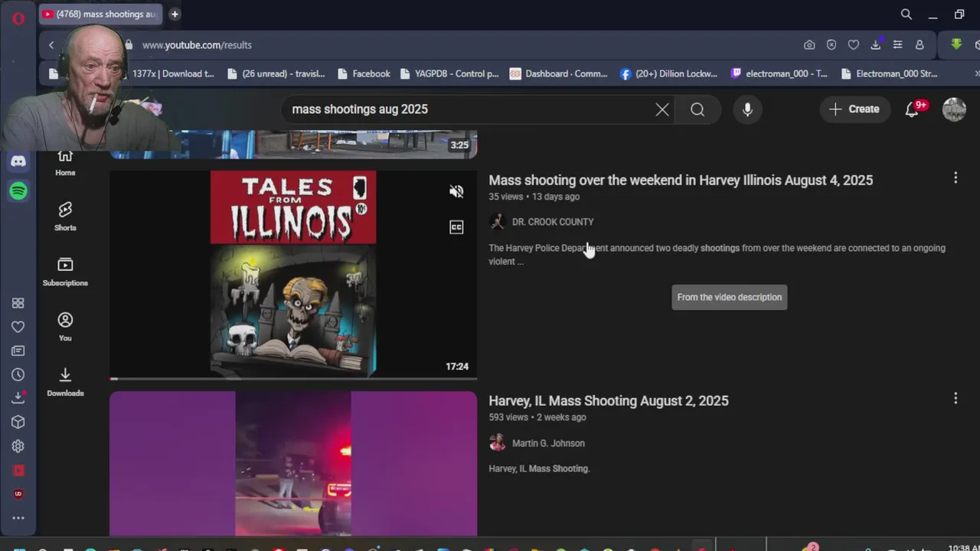Open downloads icon in Opera sidebar
This screenshot has width=980, height=551.
tap(18, 398)
